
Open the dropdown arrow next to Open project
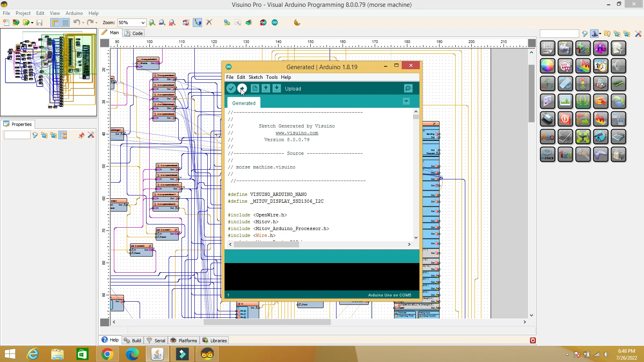click(32, 23)
